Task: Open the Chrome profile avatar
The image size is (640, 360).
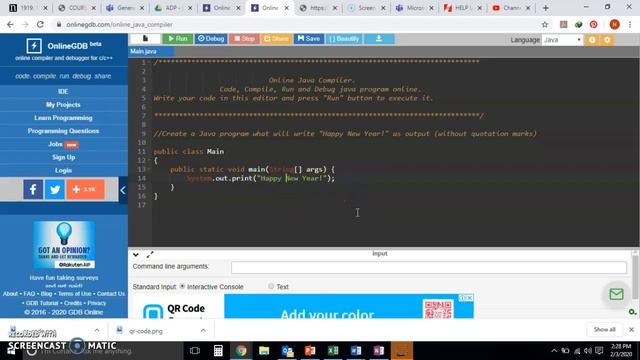Action: (x=614, y=24)
